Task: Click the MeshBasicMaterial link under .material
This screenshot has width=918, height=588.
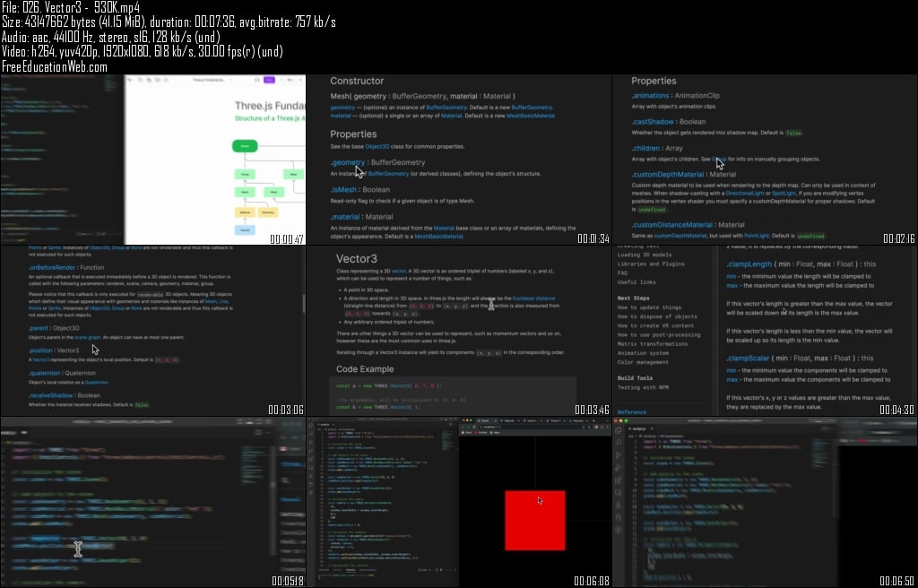Action: tap(438, 237)
